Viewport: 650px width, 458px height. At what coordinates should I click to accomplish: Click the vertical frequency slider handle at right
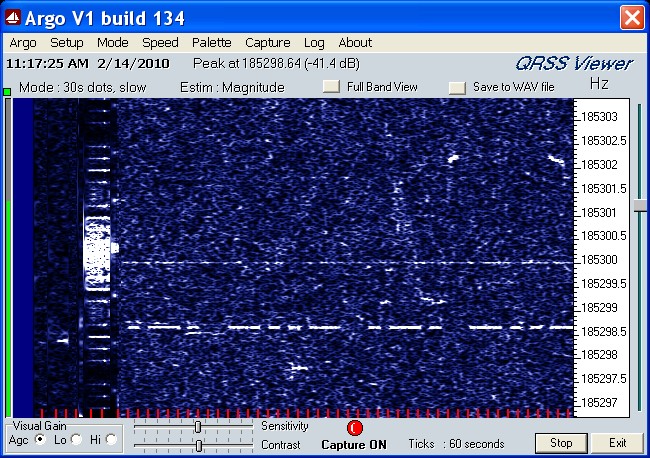coord(640,206)
